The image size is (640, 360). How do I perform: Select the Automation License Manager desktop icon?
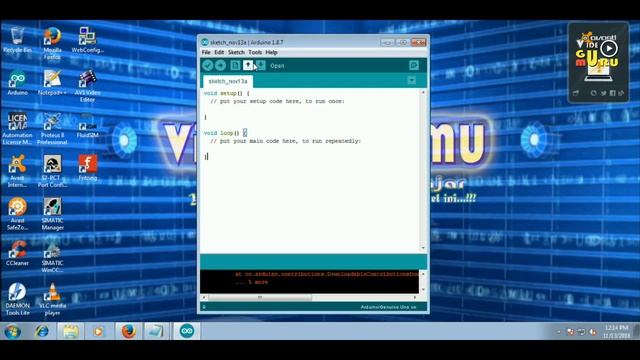[x=17, y=128]
